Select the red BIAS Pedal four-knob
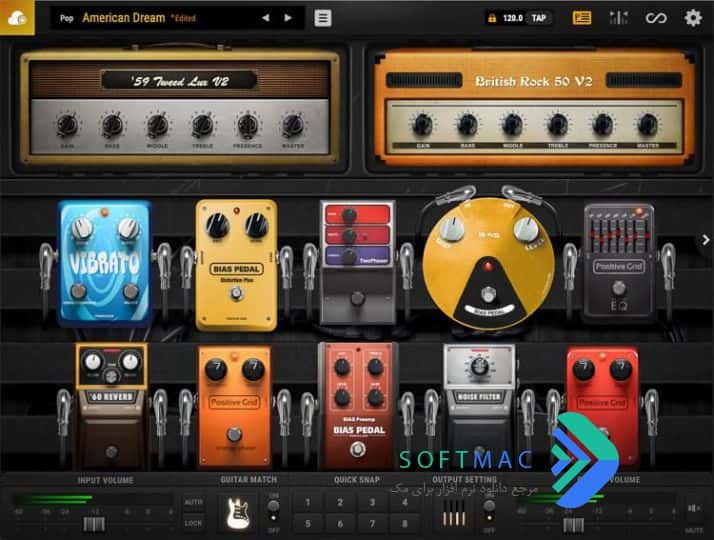 pyautogui.click(x=358, y=406)
